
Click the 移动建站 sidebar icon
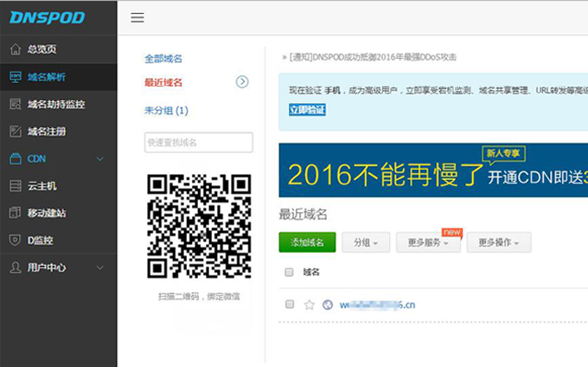click(15, 213)
